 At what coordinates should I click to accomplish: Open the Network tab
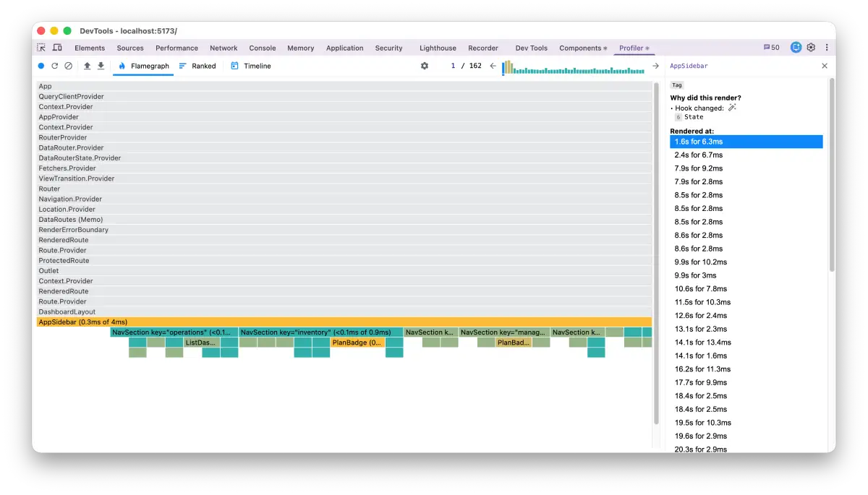coord(224,48)
